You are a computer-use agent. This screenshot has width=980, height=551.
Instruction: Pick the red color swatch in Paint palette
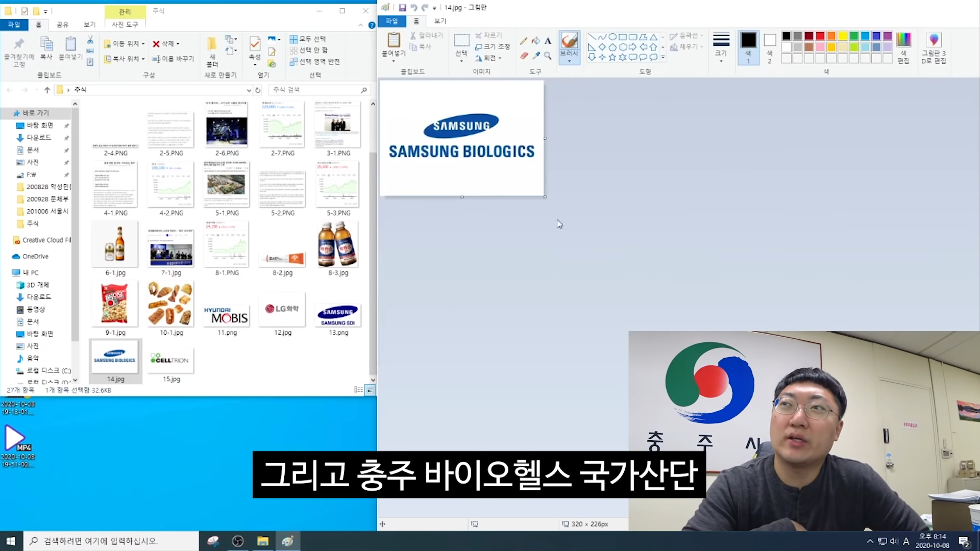820,36
